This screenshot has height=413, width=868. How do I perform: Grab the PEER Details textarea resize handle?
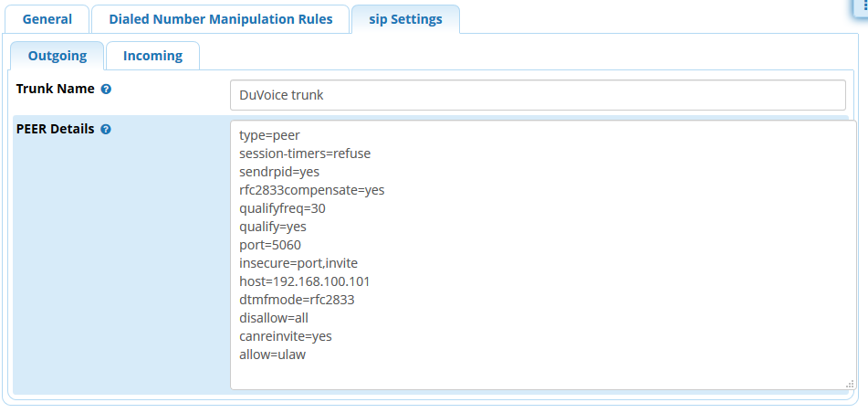(x=850, y=384)
